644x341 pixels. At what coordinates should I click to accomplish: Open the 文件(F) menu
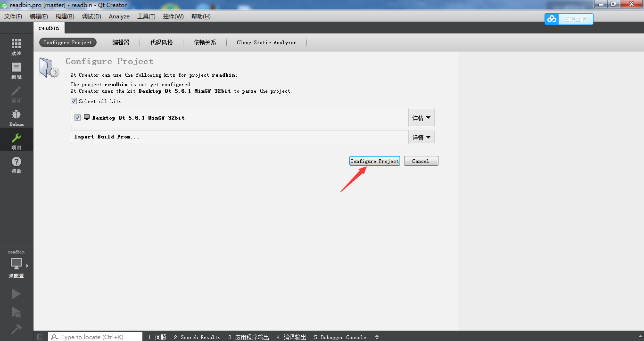(x=13, y=16)
